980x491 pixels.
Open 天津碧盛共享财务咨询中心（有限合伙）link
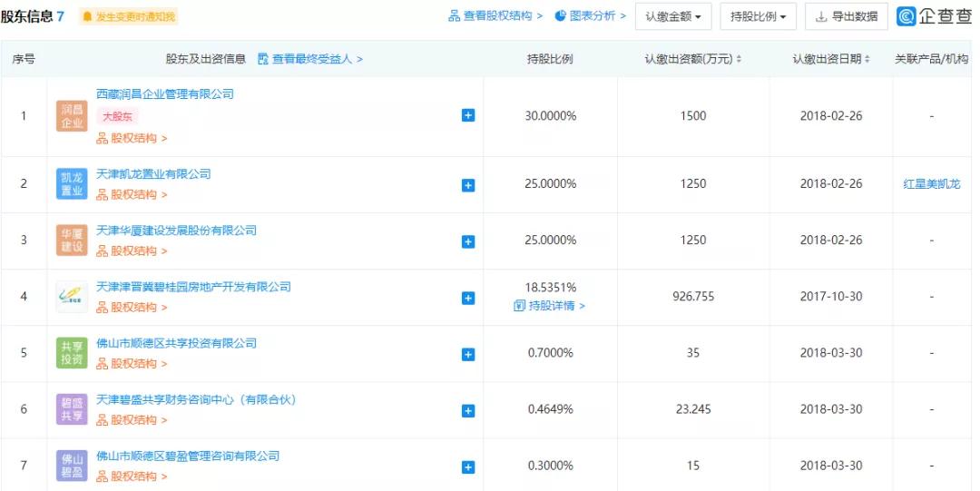click(x=196, y=399)
